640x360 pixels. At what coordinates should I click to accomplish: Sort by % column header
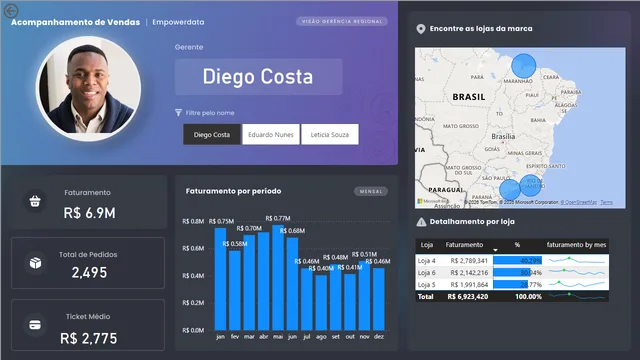(x=517, y=245)
